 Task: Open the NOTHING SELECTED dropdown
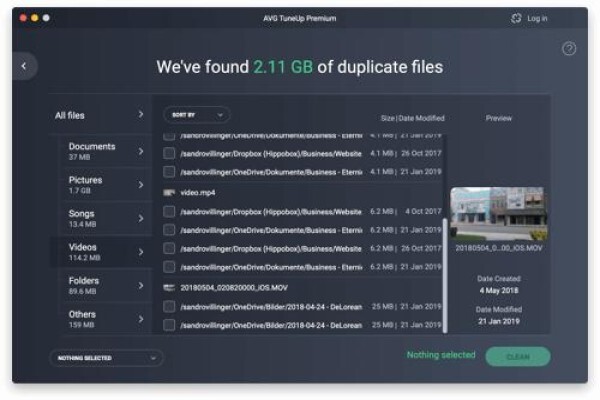106,358
